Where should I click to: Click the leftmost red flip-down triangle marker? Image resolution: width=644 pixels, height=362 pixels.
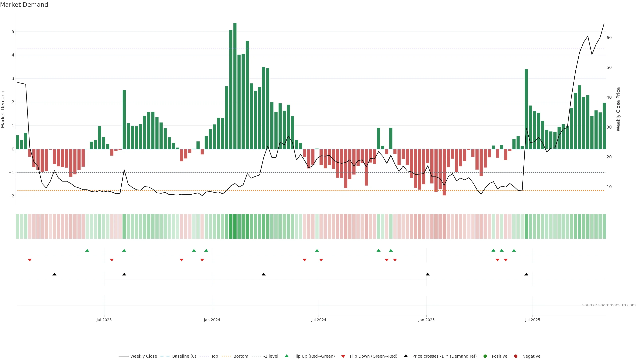point(30,260)
